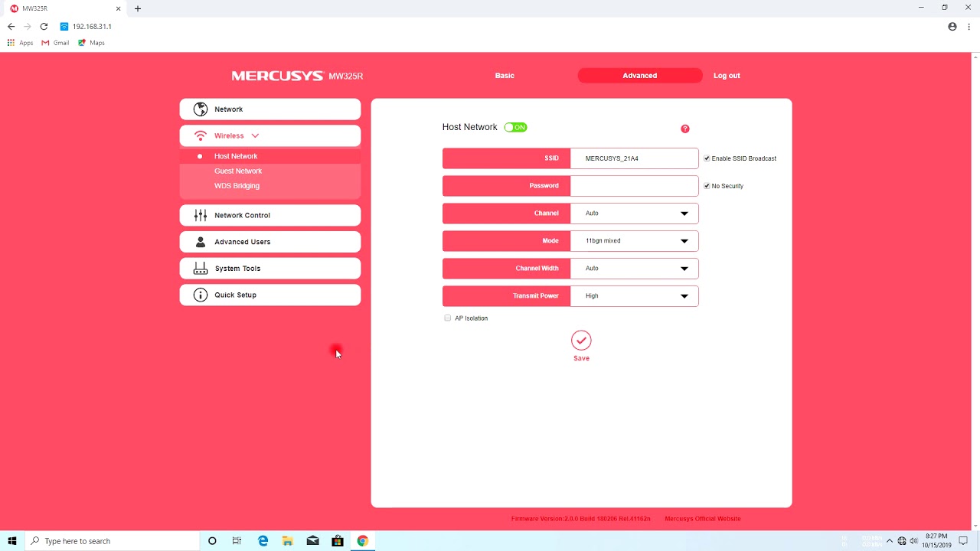This screenshot has height=551, width=980.
Task: Click the Wireless Wi-Fi signal icon
Action: [x=201, y=135]
